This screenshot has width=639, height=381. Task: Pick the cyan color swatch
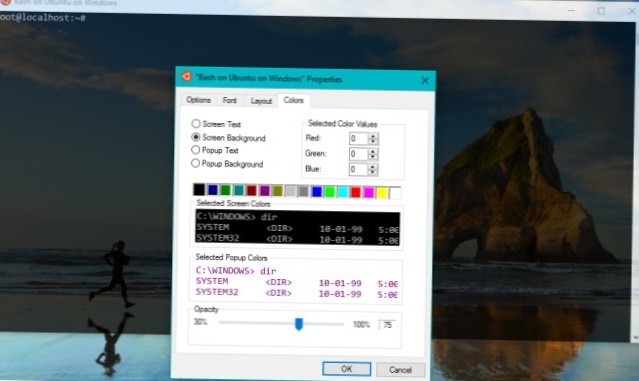tap(343, 192)
